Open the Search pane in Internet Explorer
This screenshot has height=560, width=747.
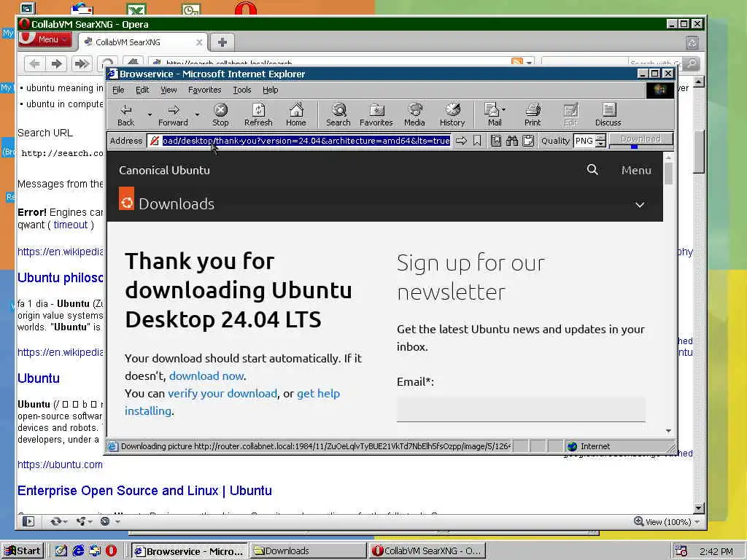pyautogui.click(x=338, y=115)
